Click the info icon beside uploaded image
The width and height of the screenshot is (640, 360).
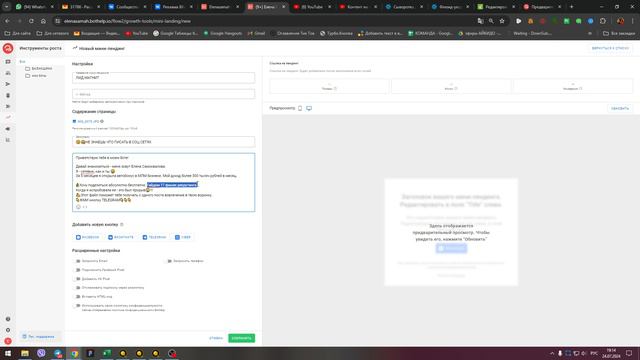point(102,121)
